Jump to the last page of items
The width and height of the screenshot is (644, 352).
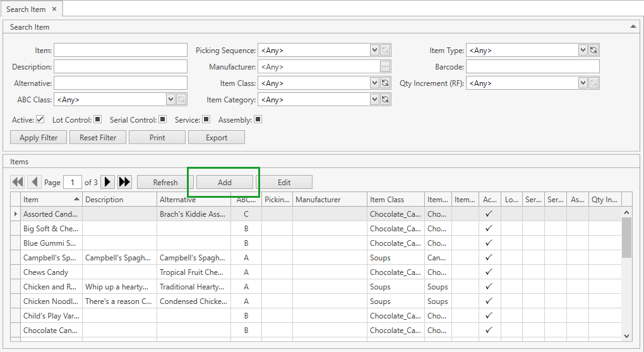coord(124,182)
